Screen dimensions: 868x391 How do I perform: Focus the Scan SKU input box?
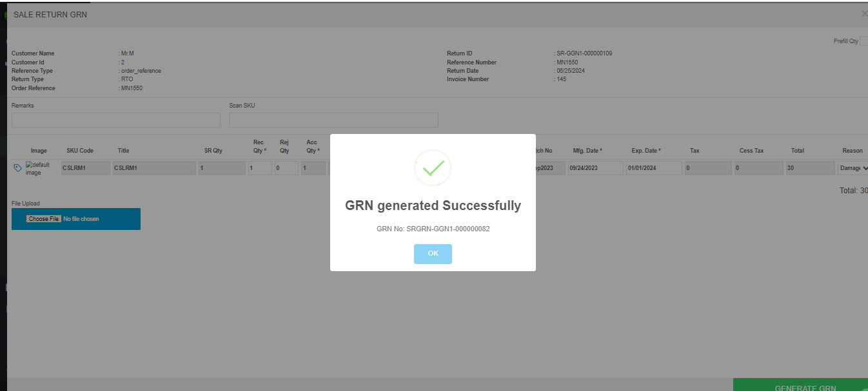click(333, 120)
